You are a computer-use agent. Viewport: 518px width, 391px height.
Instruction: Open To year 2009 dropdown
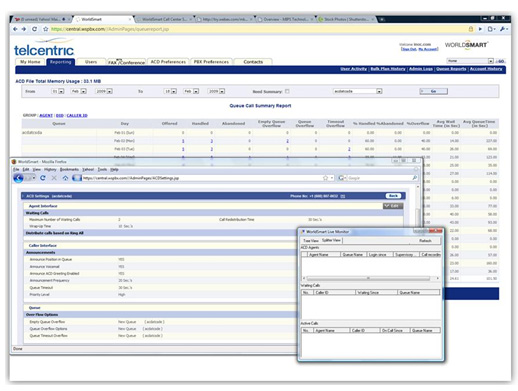click(216, 91)
